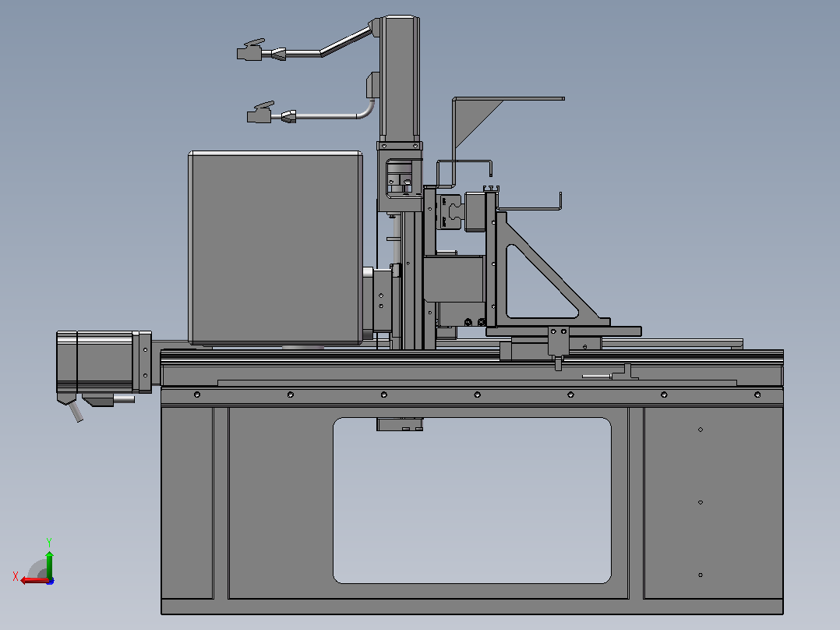
Task: Select the horizontal linear rail extrusion
Action: tap(472, 367)
